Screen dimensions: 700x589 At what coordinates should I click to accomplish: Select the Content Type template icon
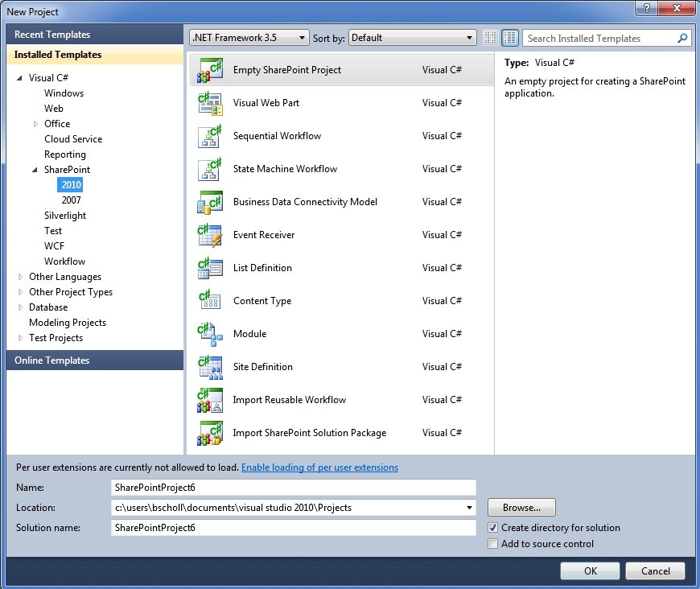point(210,301)
